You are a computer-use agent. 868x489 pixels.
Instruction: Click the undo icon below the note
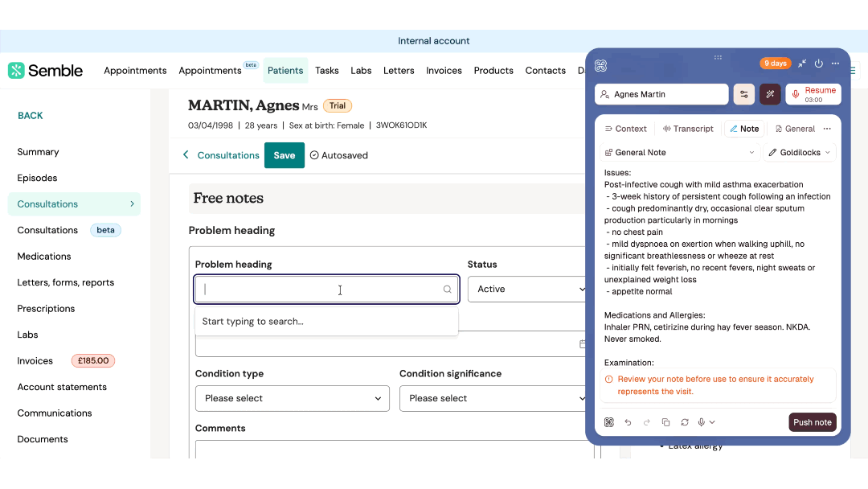click(628, 422)
